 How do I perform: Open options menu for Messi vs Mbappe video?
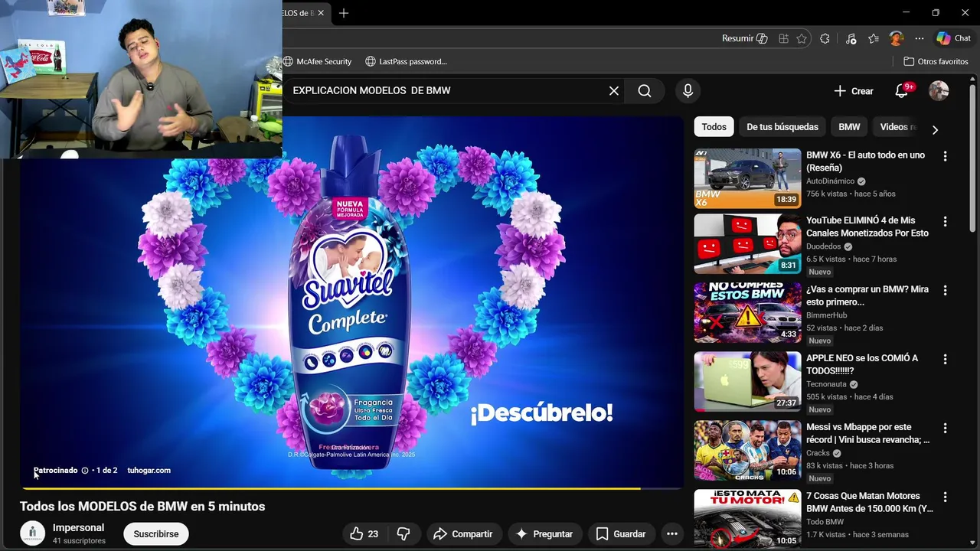(x=945, y=429)
